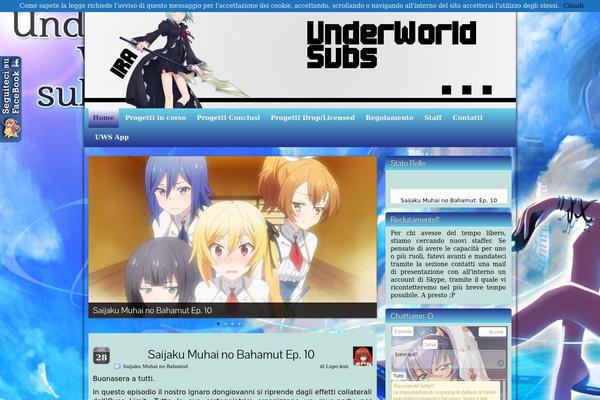Click the date badge showing 28

[x=101, y=356]
